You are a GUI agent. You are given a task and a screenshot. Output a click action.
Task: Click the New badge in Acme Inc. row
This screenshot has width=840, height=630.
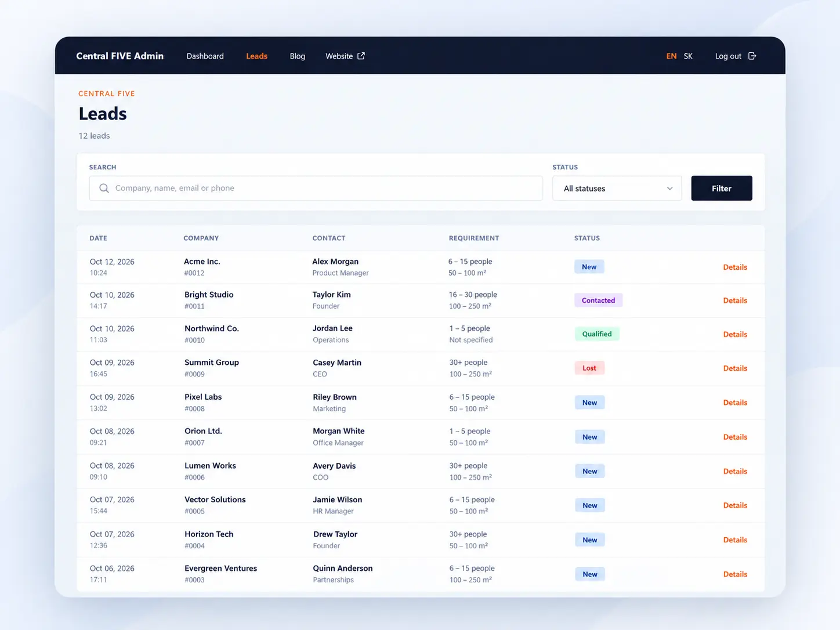tap(589, 267)
